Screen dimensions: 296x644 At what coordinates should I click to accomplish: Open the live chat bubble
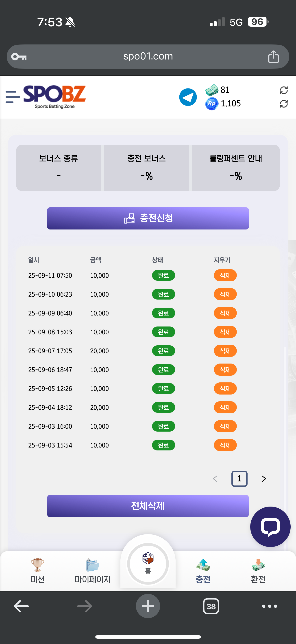coord(270,527)
